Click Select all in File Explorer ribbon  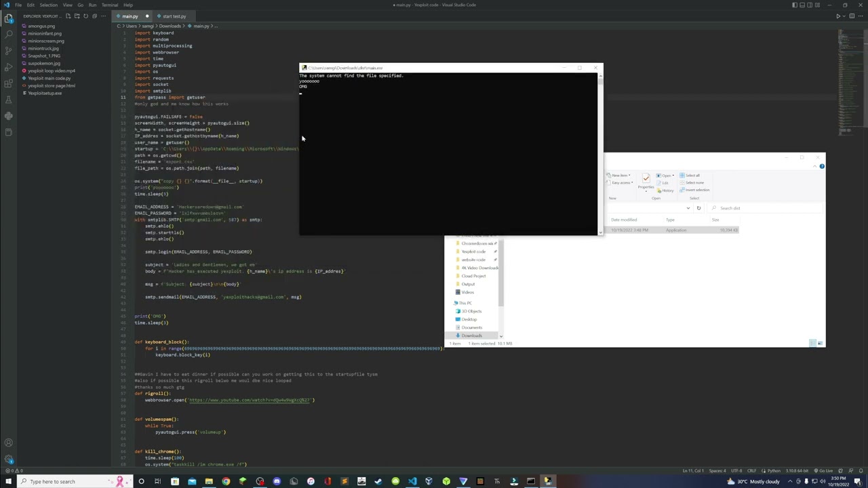pos(690,176)
